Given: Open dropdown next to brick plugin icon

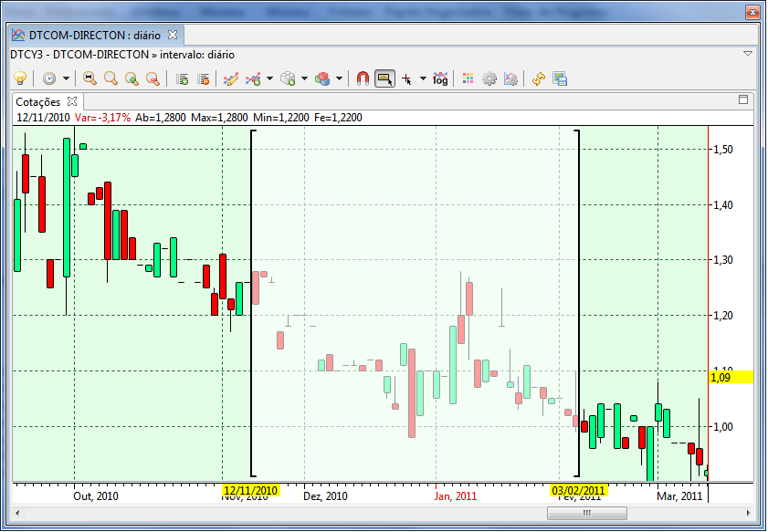Looking at the screenshot, I should coord(304,78).
